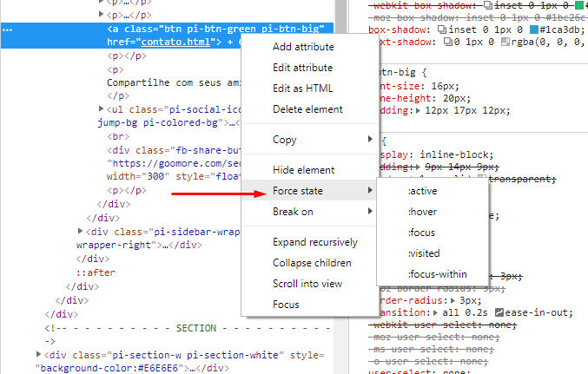The width and height of the screenshot is (588, 374).
Task: Click the 'background-color:#E6E6E6' style value
Action: point(110,368)
